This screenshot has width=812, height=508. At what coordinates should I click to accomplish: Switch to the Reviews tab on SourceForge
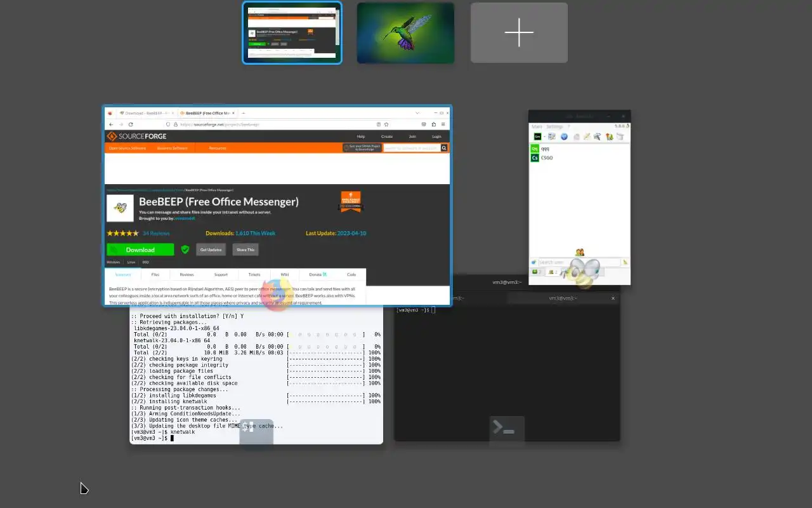[x=187, y=275]
